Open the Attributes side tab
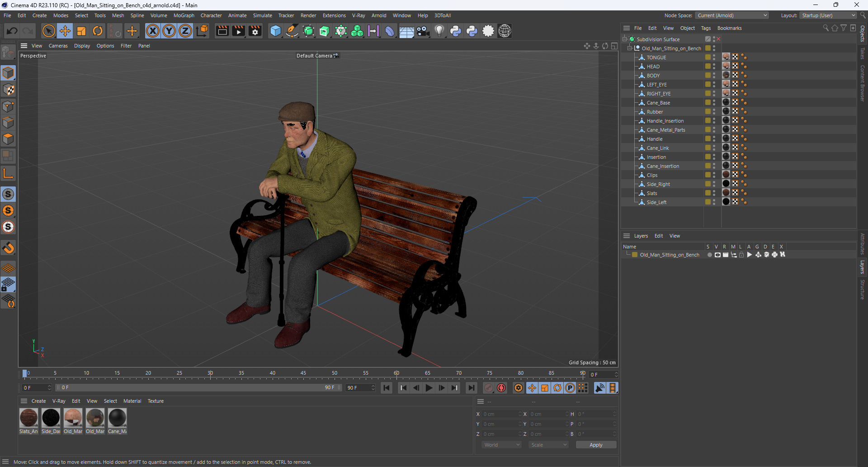The width and height of the screenshot is (868, 467). 863,243
